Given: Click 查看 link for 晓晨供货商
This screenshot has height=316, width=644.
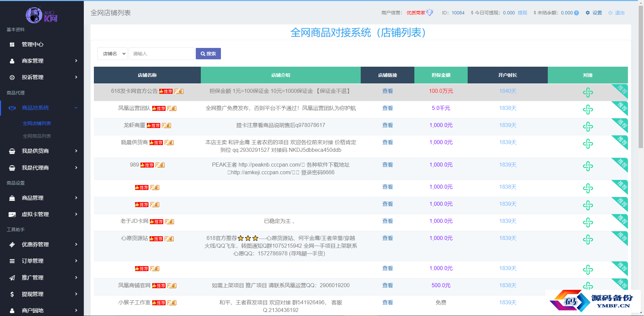Looking at the screenshot, I should (x=388, y=142).
